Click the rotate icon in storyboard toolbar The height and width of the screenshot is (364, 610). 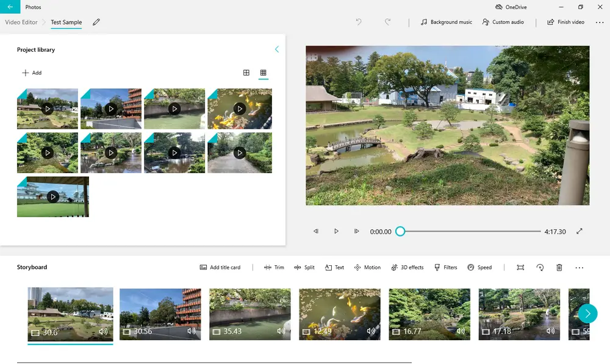click(x=540, y=268)
